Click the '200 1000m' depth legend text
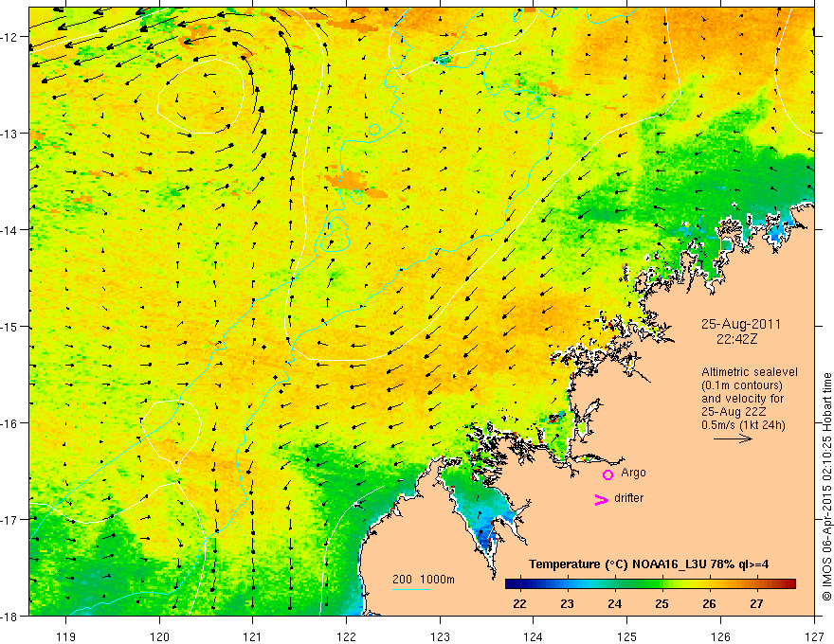 pos(424,580)
